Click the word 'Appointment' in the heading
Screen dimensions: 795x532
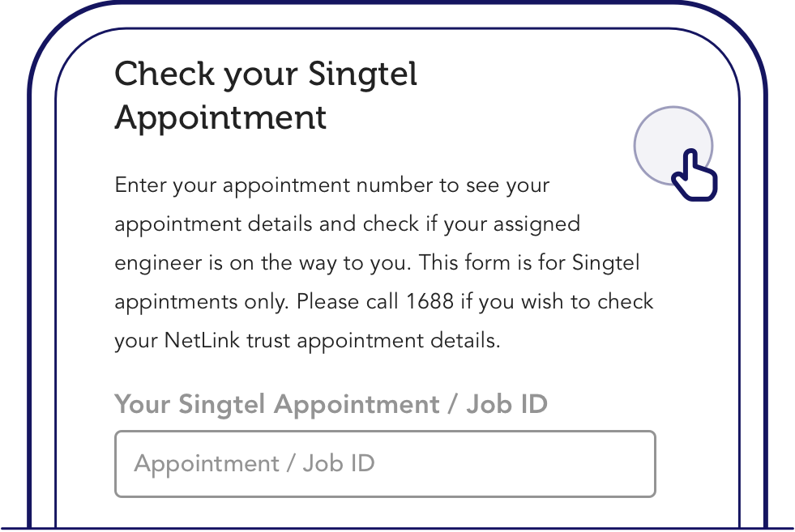220,119
